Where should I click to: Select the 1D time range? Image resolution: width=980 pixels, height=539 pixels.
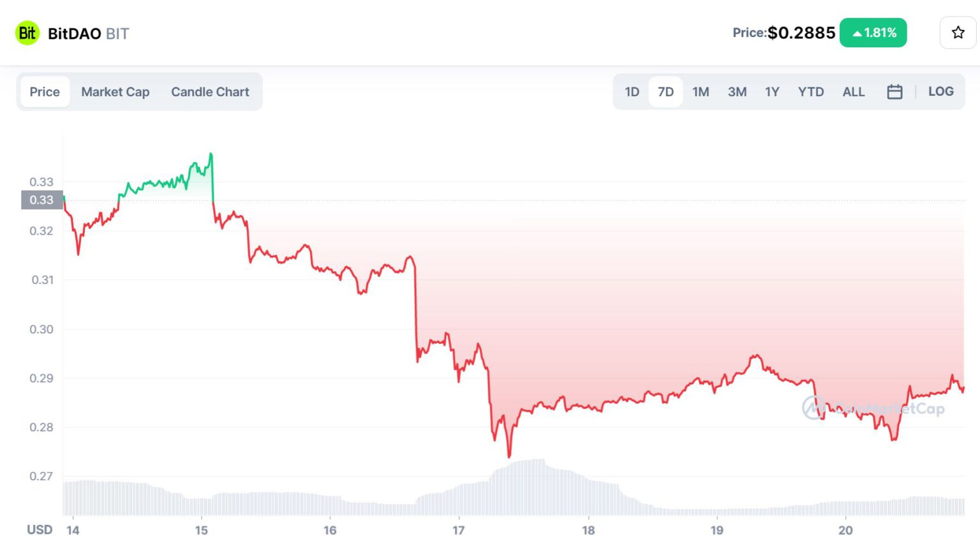(x=632, y=92)
